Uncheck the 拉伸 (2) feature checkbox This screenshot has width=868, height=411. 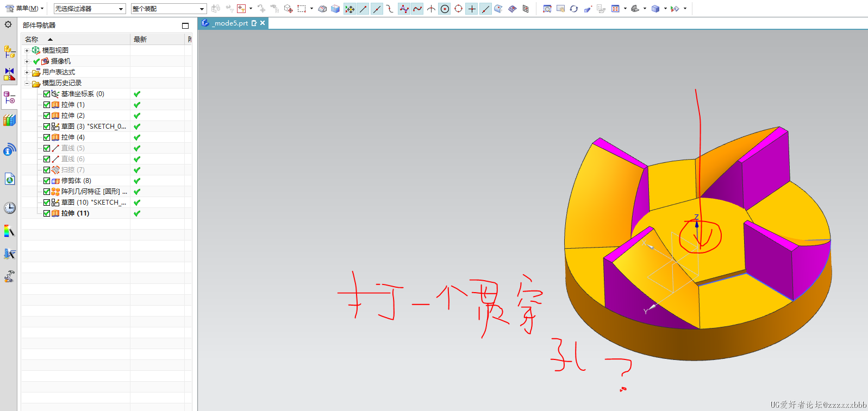point(47,116)
